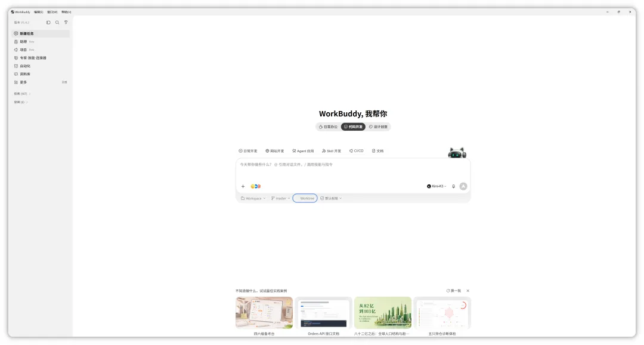Switch to the 日常办公 mode tab

328,127
